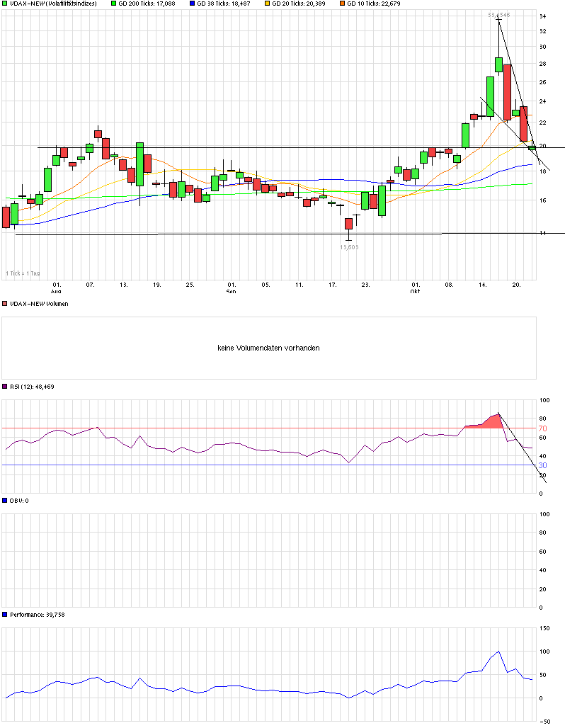The width and height of the screenshot is (565, 728).
Task: Click the green GD 200 Ticks legend swatch
Action: (x=114, y=4)
